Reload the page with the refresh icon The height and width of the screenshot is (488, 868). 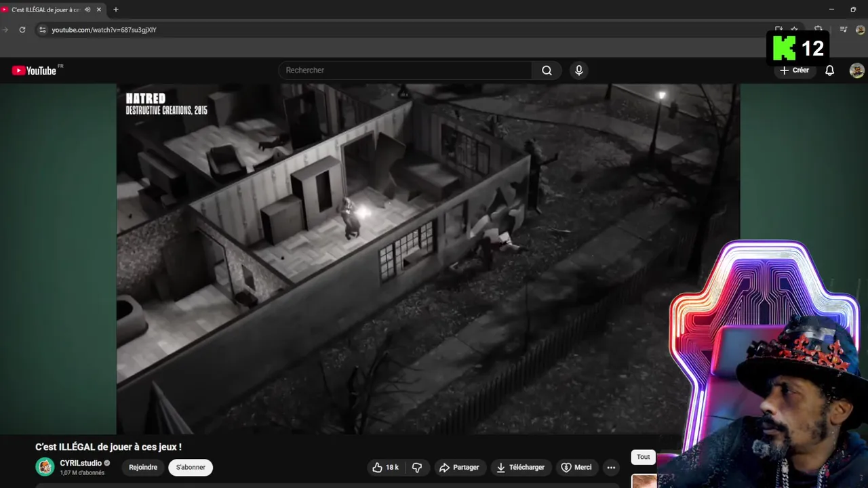22,30
